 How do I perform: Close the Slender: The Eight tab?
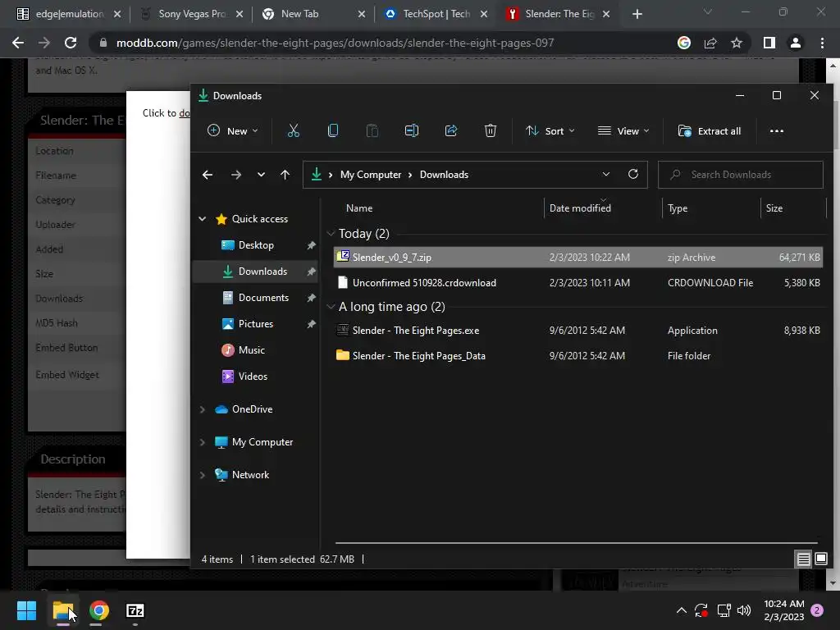pos(606,14)
